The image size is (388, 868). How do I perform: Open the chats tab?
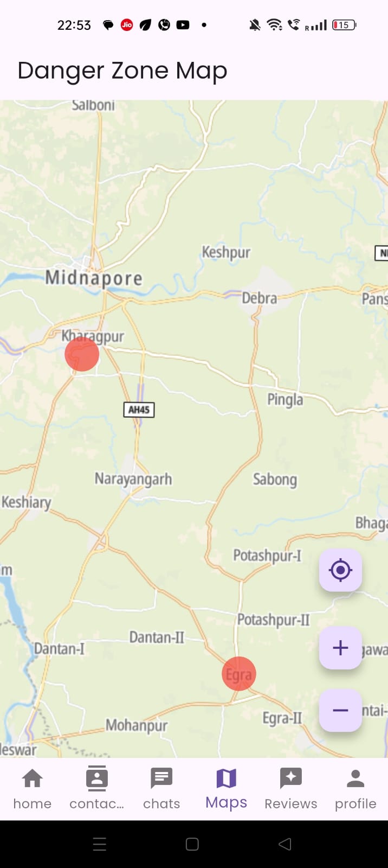coord(161,789)
